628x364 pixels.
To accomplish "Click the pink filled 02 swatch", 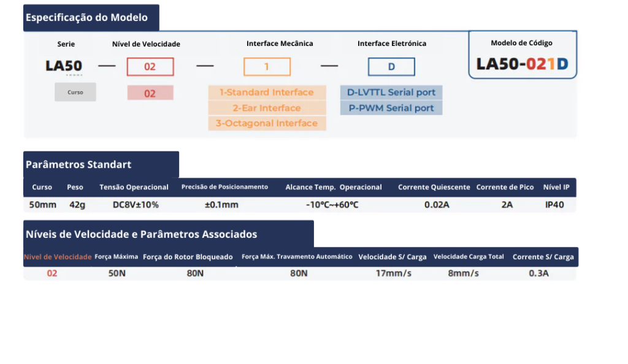I will click(150, 93).
